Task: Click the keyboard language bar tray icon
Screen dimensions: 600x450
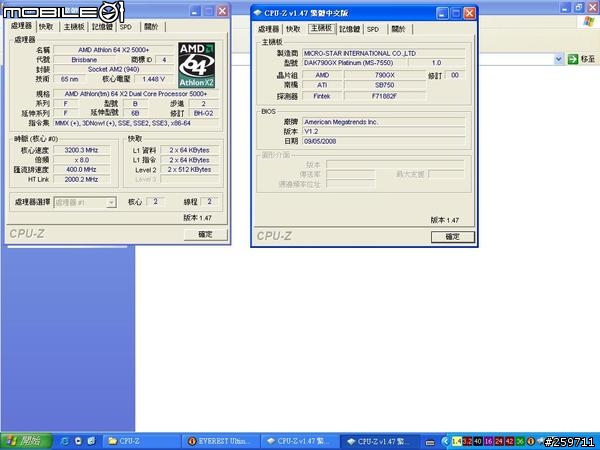Action: click(430, 442)
